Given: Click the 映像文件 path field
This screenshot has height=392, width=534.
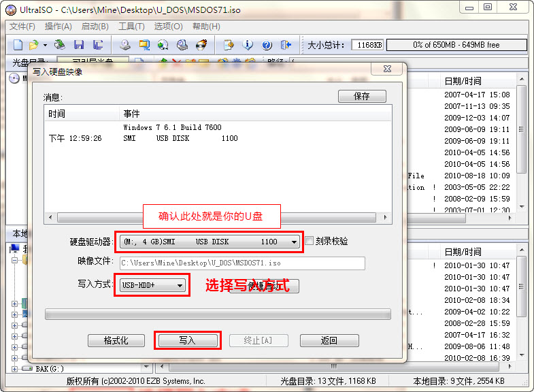Looking at the screenshot, I should [x=242, y=263].
